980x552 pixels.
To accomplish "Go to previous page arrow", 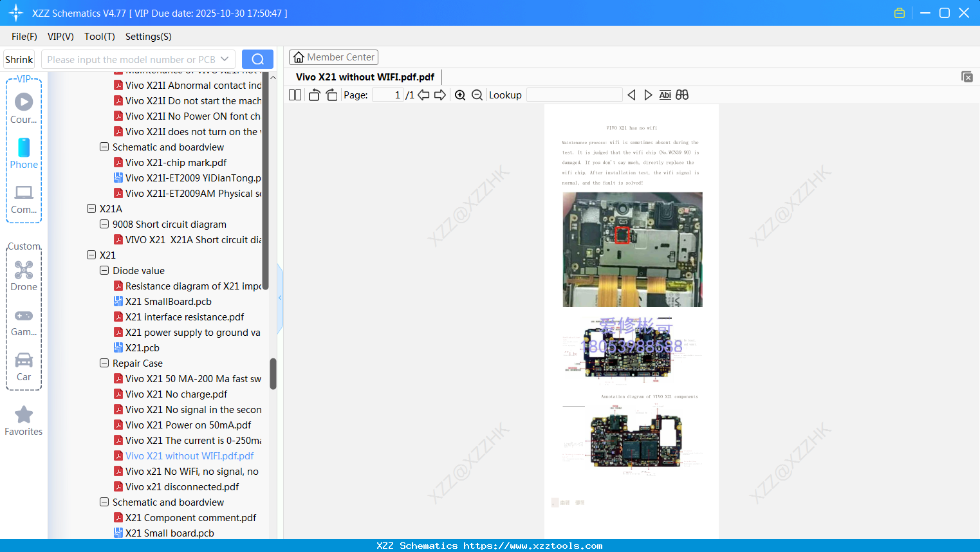I will tap(423, 95).
